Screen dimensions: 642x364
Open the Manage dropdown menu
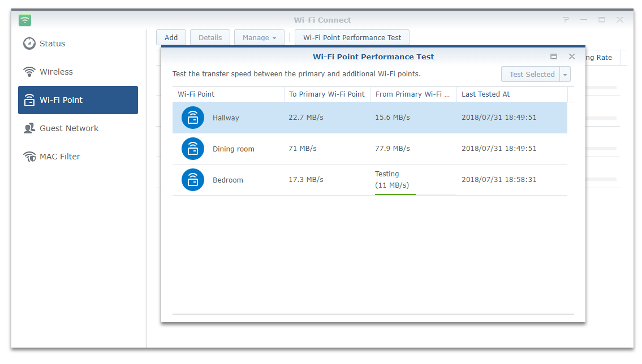pyautogui.click(x=259, y=37)
